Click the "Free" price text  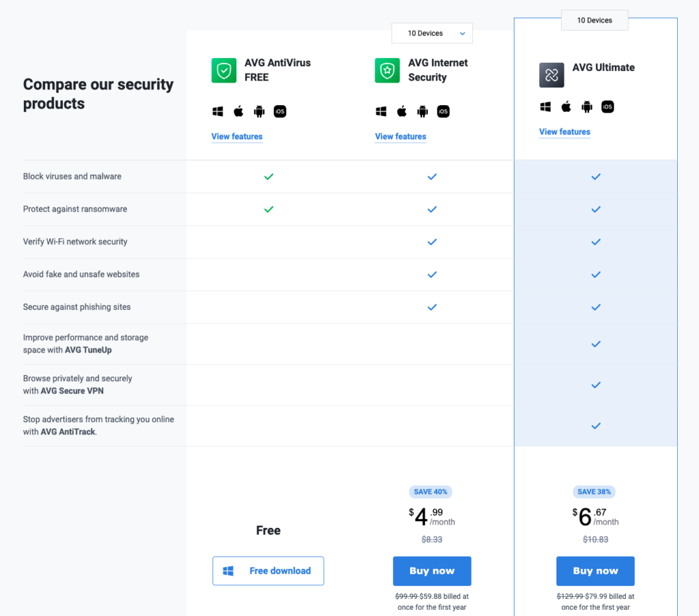pos(268,531)
